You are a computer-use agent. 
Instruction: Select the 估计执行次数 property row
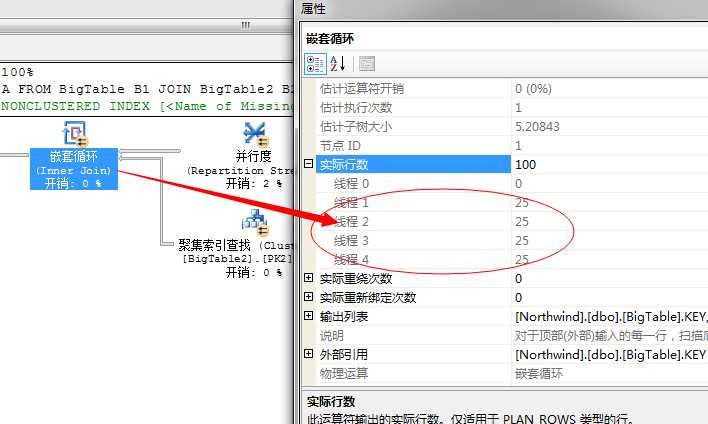(512, 107)
